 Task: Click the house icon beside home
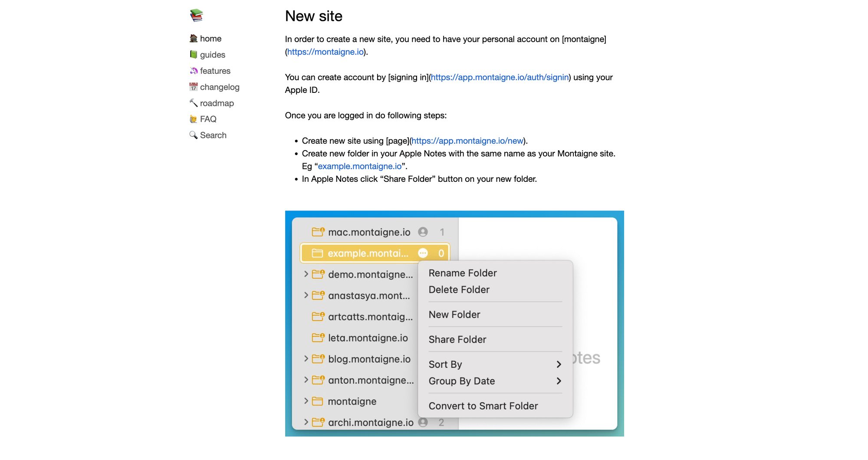(x=194, y=39)
